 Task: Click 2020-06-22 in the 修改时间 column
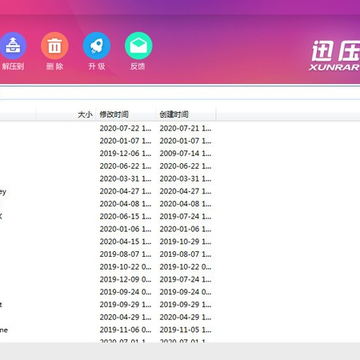coord(125,166)
